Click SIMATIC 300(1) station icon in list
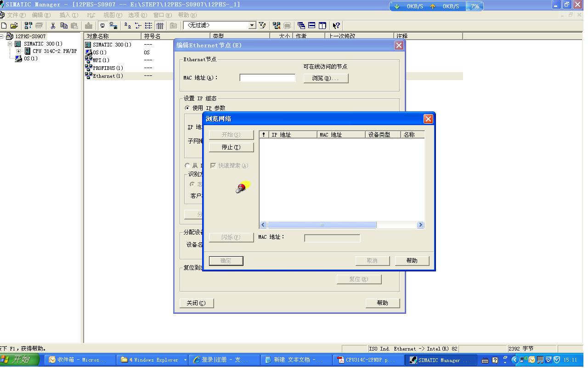This screenshot has width=588, height=368. [88, 45]
